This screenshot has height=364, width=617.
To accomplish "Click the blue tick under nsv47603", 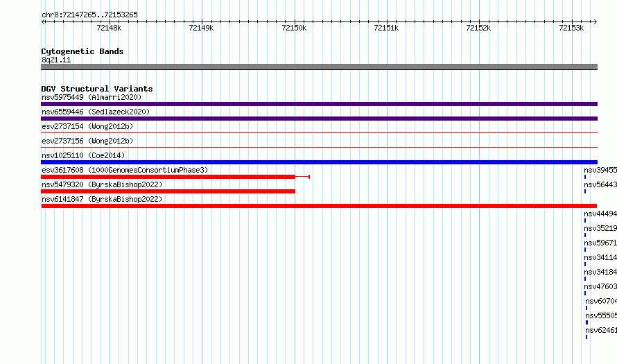I will tap(585, 293).
